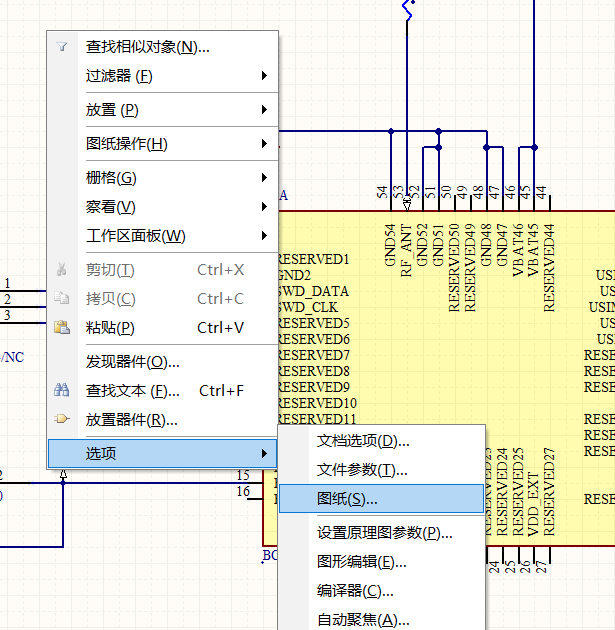Click the RESERVED44 pin label

pos(549,268)
